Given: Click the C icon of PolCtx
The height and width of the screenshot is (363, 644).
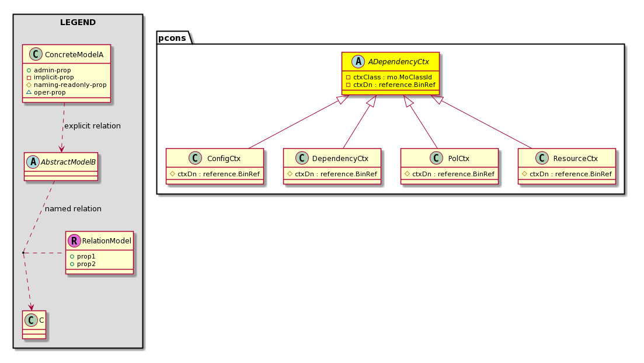Looking at the screenshot, I should pyautogui.click(x=436, y=158).
